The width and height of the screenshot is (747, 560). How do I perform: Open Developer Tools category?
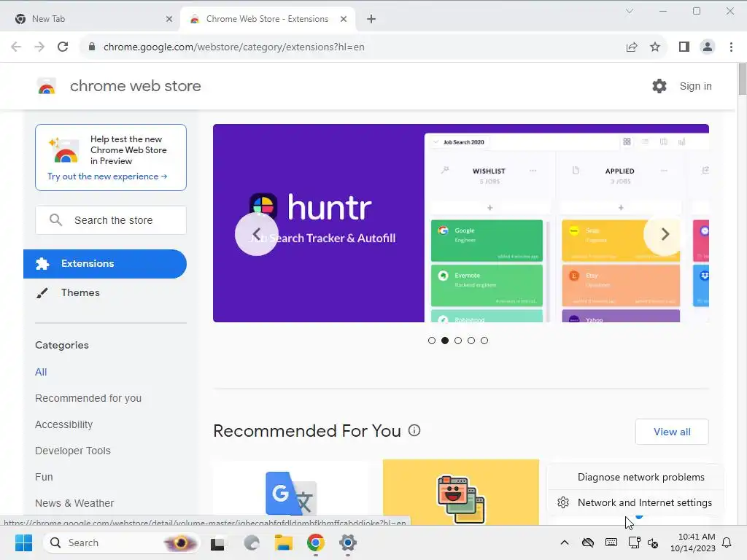pyautogui.click(x=73, y=451)
